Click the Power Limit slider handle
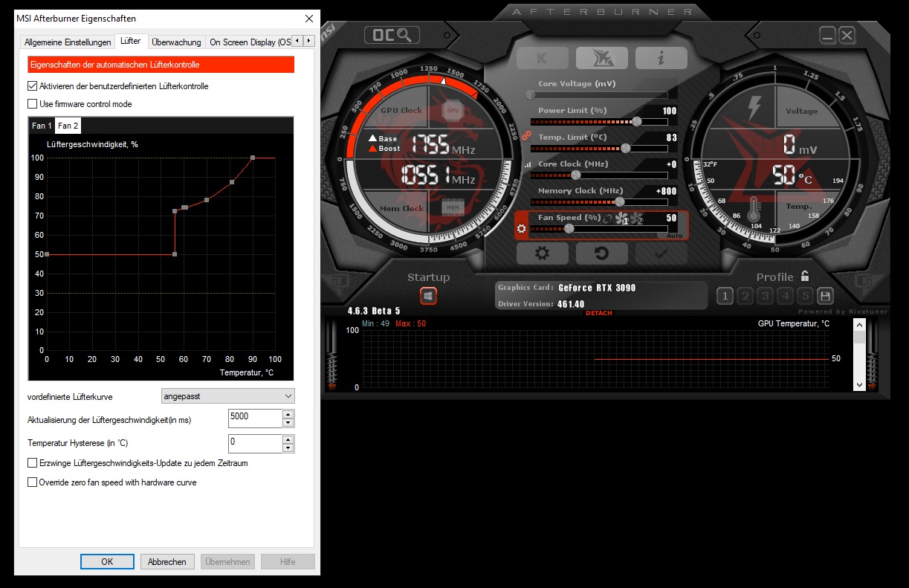Image resolution: width=909 pixels, height=588 pixels. click(637, 122)
